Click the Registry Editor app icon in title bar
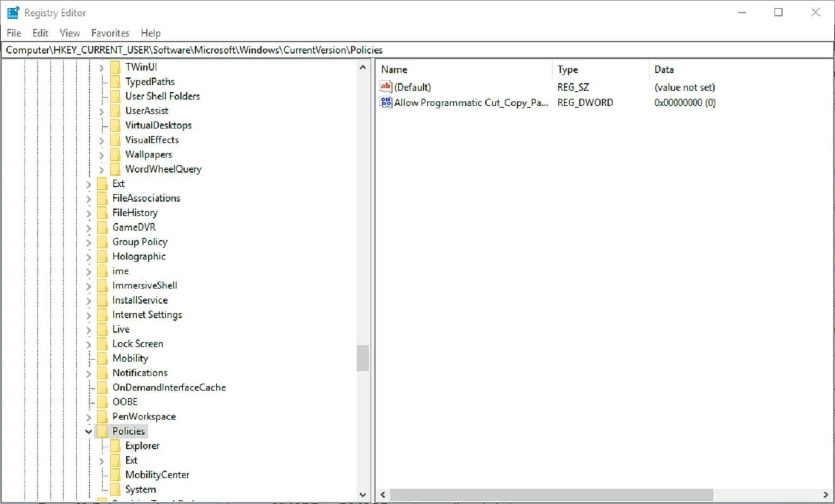Image resolution: width=835 pixels, height=504 pixels. click(13, 13)
